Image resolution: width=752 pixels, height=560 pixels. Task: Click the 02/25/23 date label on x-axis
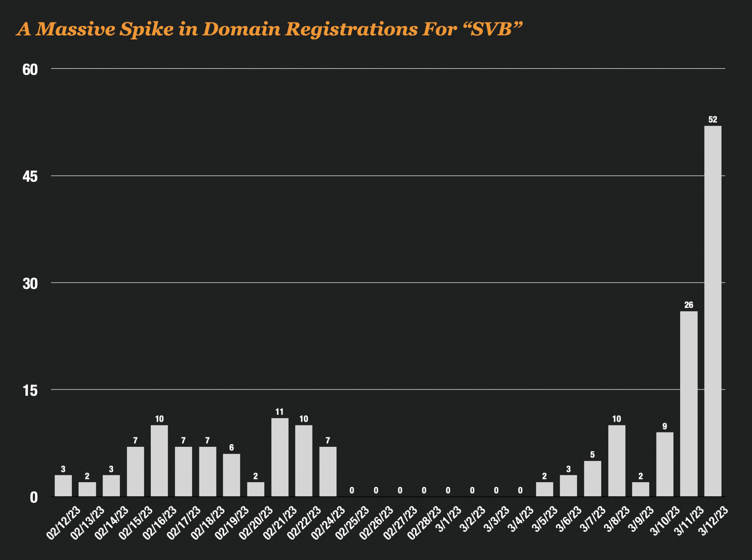point(353,523)
